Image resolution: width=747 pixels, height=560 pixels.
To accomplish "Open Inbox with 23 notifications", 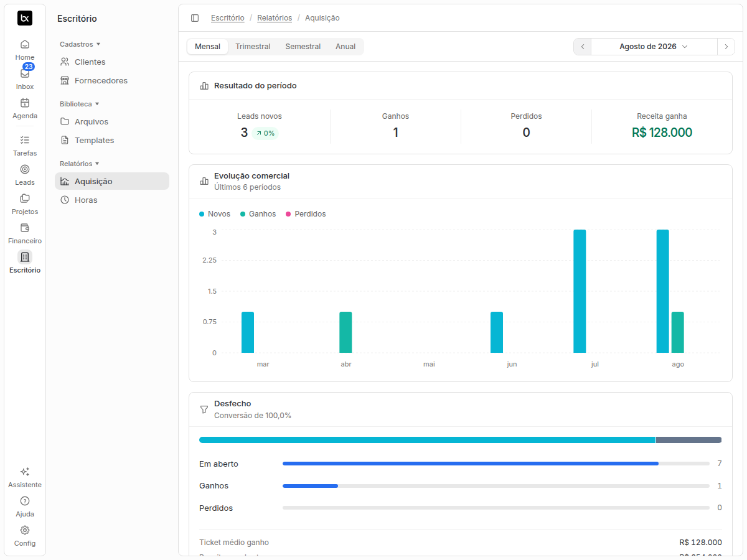I will pyautogui.click(x=25, y=73).
